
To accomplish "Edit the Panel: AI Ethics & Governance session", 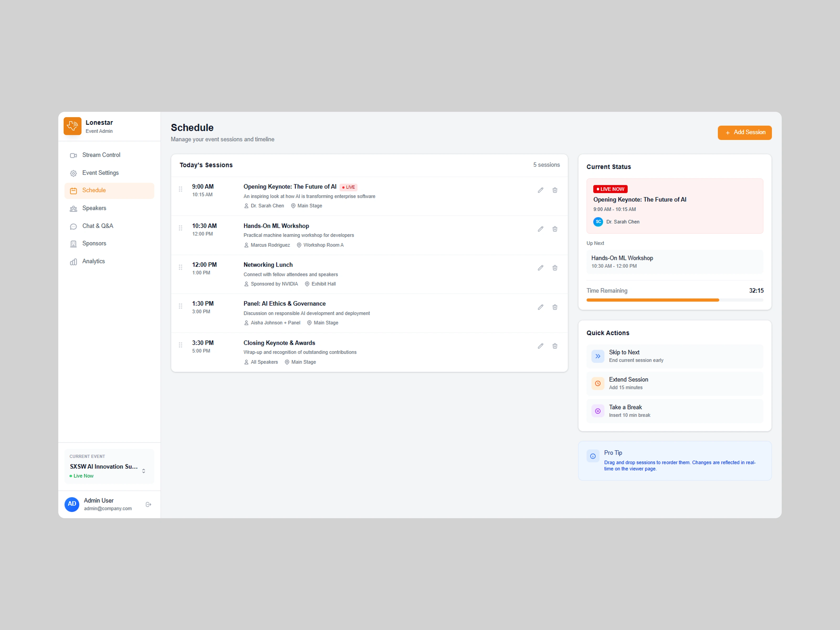I will tap(540, 307).
